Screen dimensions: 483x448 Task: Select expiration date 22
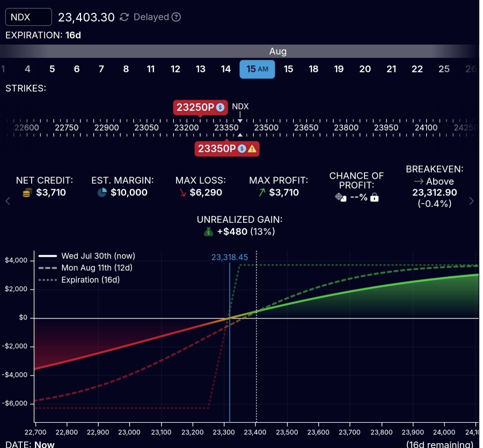tap(417, 69)
